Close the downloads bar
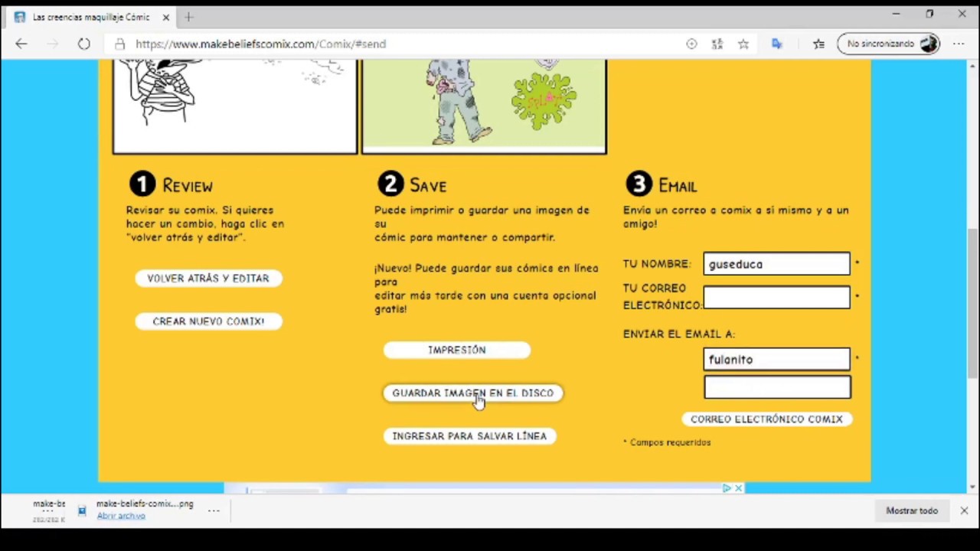This screenshot has height=551, width=980. [x=964, y=510]
